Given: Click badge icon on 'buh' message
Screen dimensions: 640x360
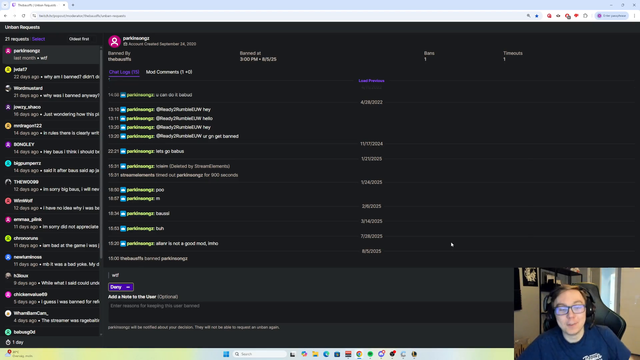Looking at the screenshot, I should 123,229.
